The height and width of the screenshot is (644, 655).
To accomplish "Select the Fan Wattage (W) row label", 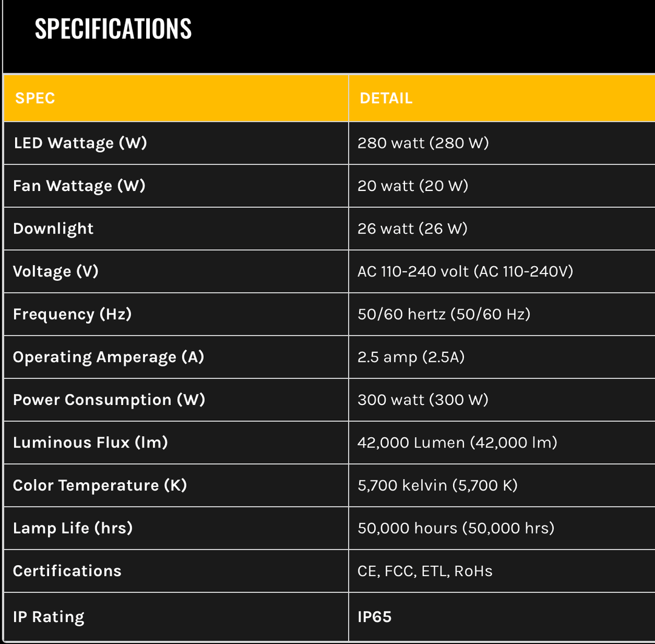I will tap(79, 186).
